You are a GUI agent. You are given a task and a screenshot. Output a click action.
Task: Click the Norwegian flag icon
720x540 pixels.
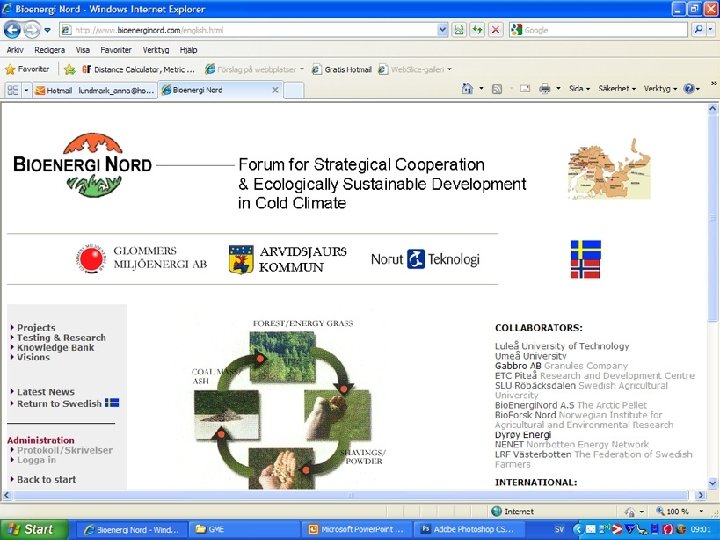coord(585,270)
